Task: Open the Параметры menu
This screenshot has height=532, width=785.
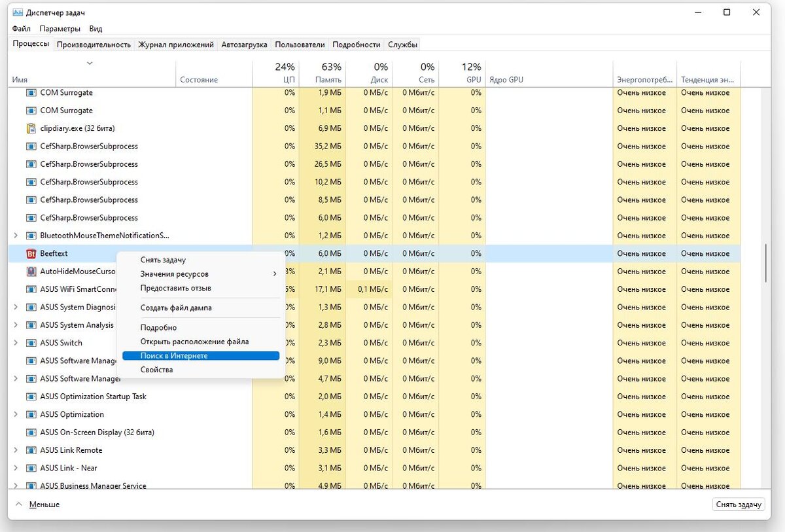Action: [x=60, y=29]
